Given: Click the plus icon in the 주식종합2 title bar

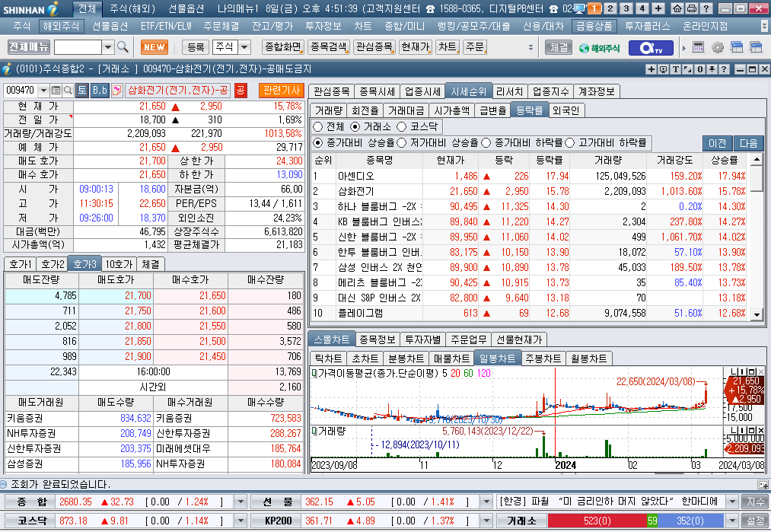Looking at the screenshot, I should pyautogui.click(x=651, y=69).
